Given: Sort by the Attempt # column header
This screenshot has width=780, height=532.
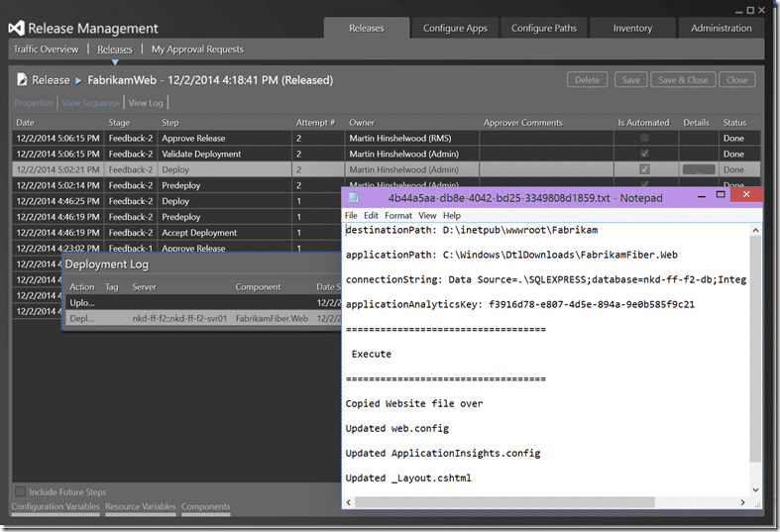Looking at the screenshot, I should click(x=316, y=122).
